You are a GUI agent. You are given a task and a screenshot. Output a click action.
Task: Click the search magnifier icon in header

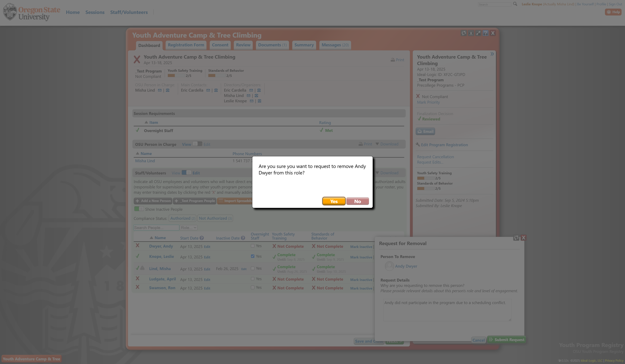[515, 4]
